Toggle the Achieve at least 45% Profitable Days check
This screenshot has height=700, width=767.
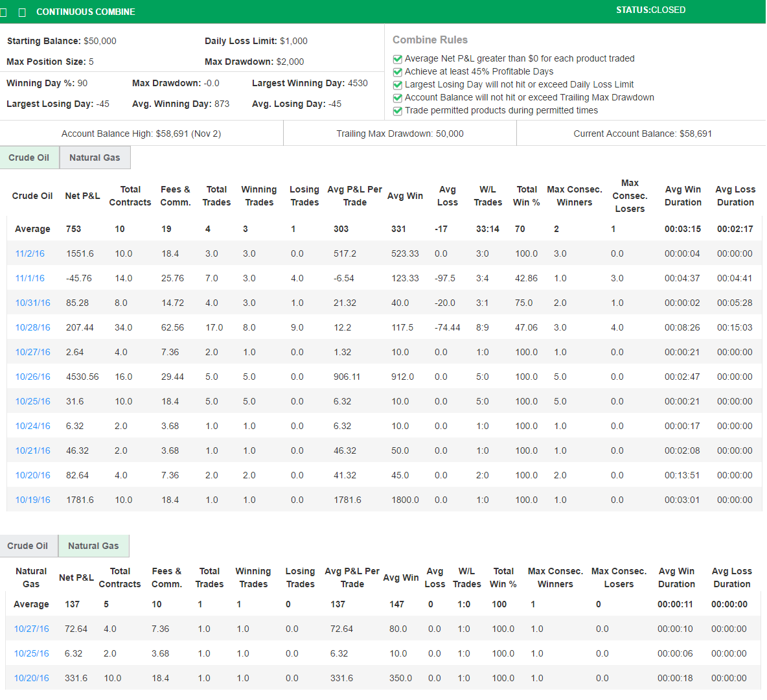(x=397, y=71)
